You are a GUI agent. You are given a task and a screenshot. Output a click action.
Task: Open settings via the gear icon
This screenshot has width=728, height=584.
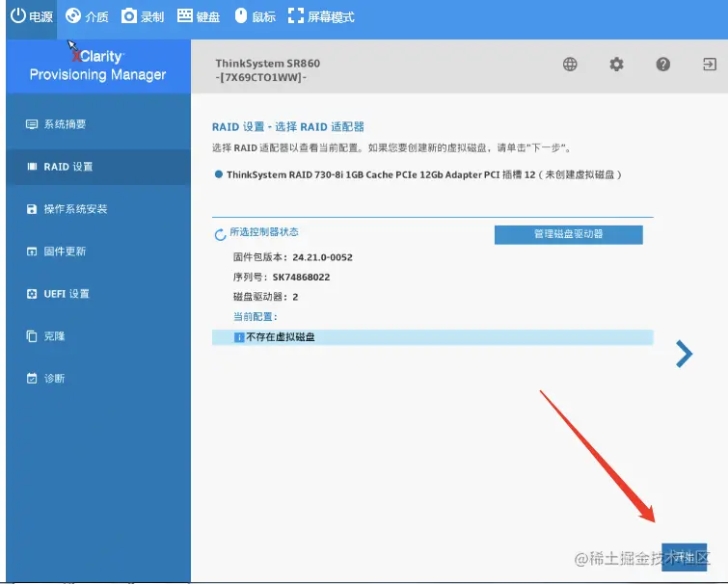point(616,64)
